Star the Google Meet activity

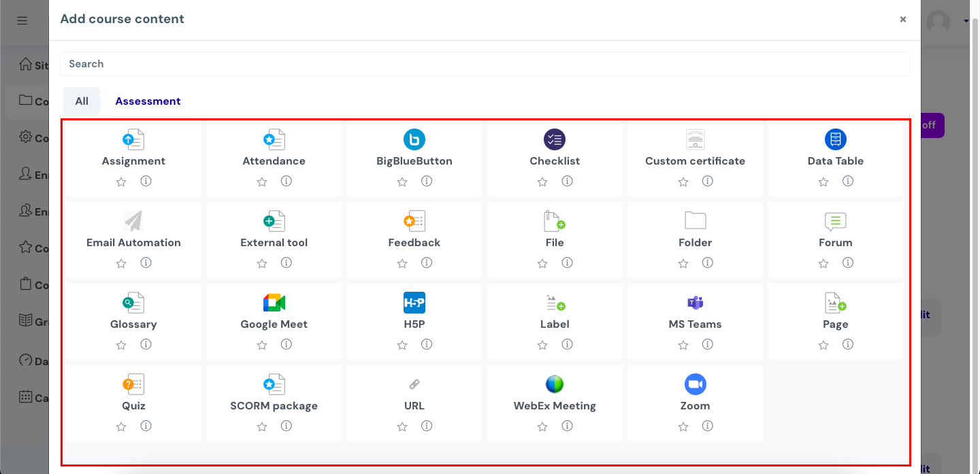(262, 345)
